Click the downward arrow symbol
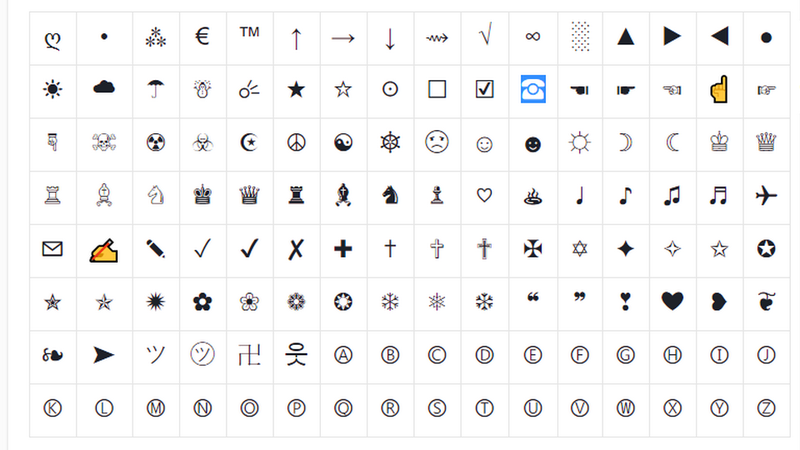 390,39
